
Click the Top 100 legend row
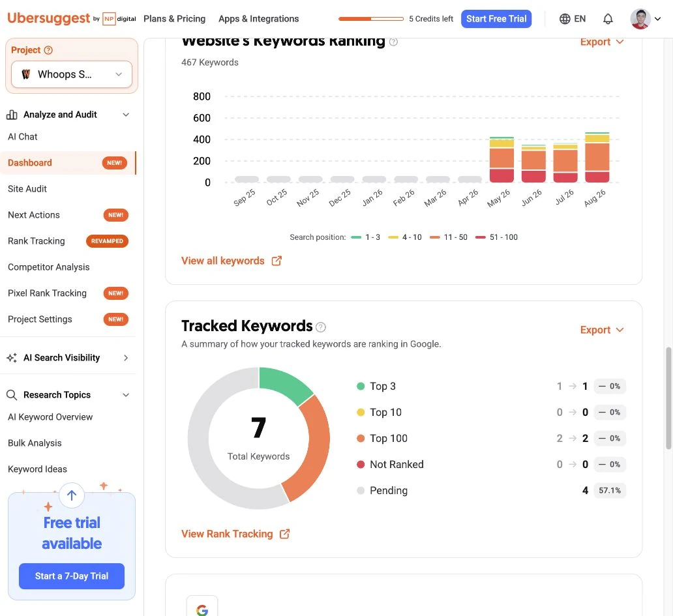[491, 439]
